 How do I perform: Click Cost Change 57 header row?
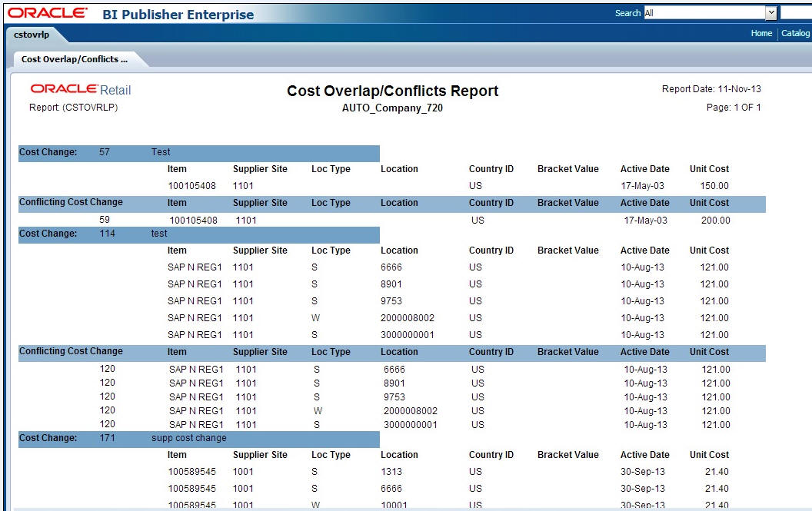199,153
